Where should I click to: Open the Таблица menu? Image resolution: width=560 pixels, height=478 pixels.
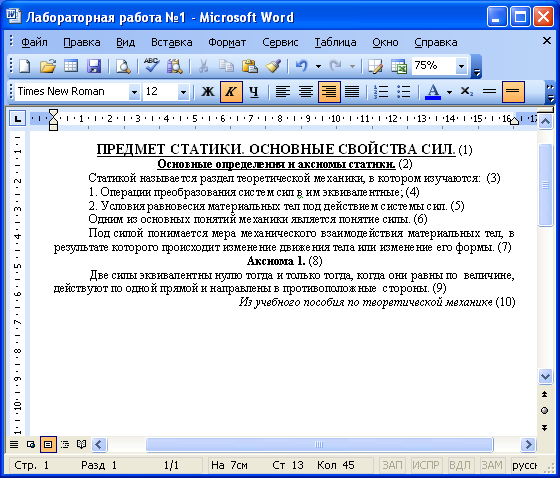pos(335,43)
